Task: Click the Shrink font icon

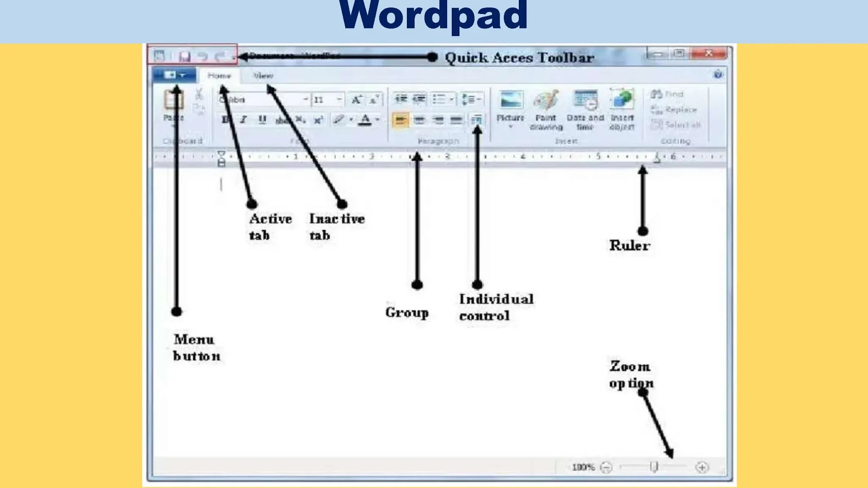Action: tap(374, 100)
